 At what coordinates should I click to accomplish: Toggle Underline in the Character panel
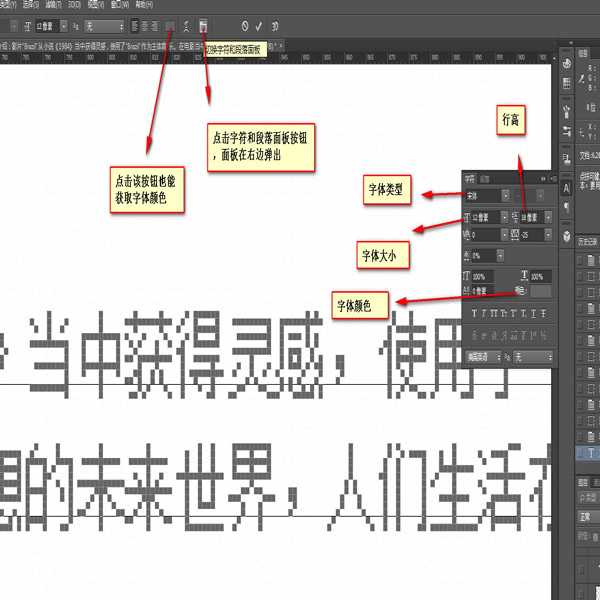(x=533, y=314)
